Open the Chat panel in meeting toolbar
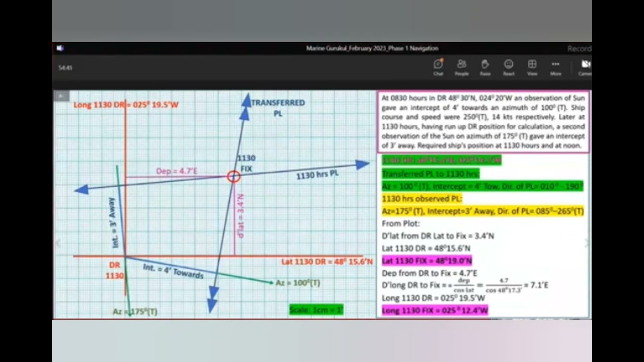Image resolution: width=644 pixels, height=362 pixels. pyautogui.click(x=438, y=67)
